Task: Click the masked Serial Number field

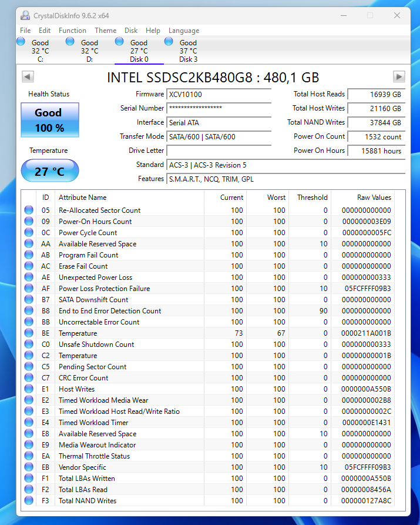Action: pyautogui.click(x=219, y=108)
